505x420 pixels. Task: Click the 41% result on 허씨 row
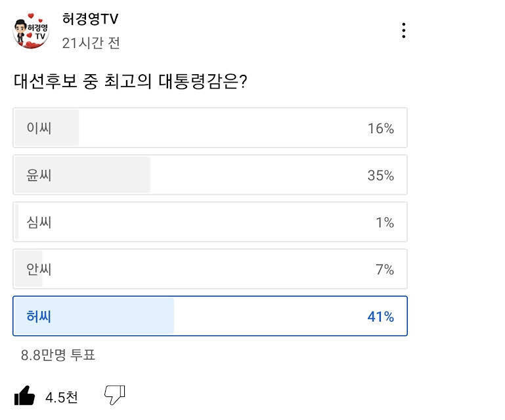coord(380,317)
